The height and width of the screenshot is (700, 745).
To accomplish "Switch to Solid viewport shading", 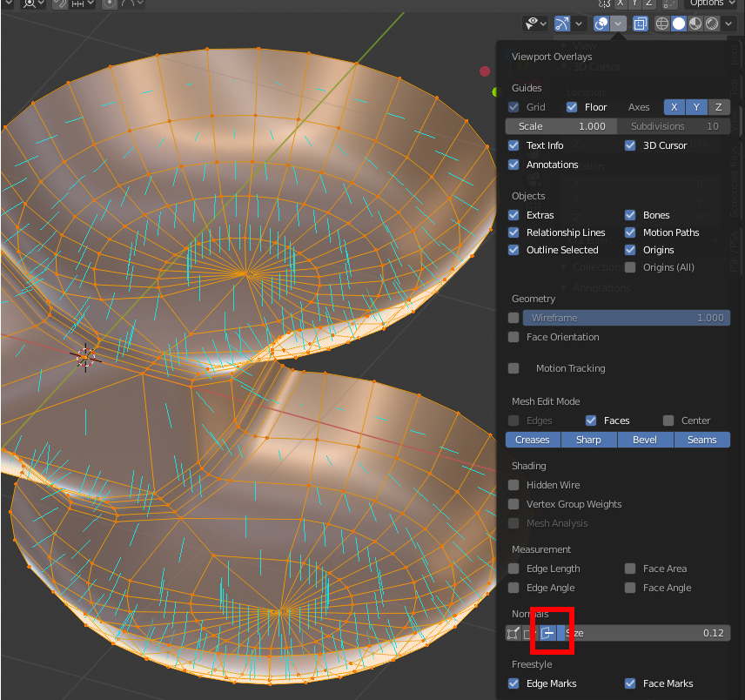I will point(679,24).
